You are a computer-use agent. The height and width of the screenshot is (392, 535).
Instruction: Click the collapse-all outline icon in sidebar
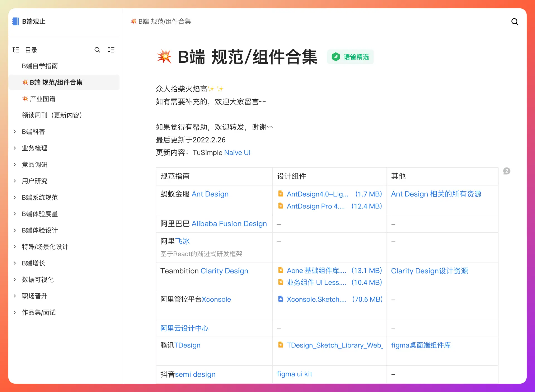point(111,50)
